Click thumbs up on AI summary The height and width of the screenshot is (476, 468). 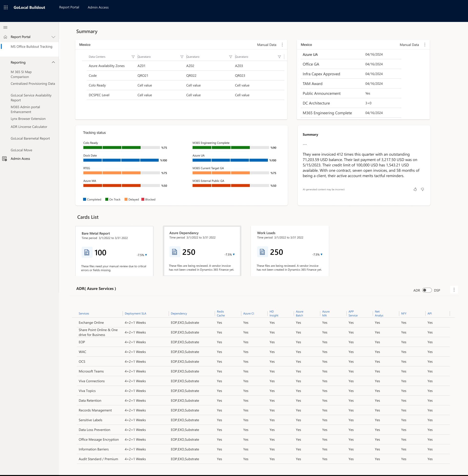pos(415,189)
